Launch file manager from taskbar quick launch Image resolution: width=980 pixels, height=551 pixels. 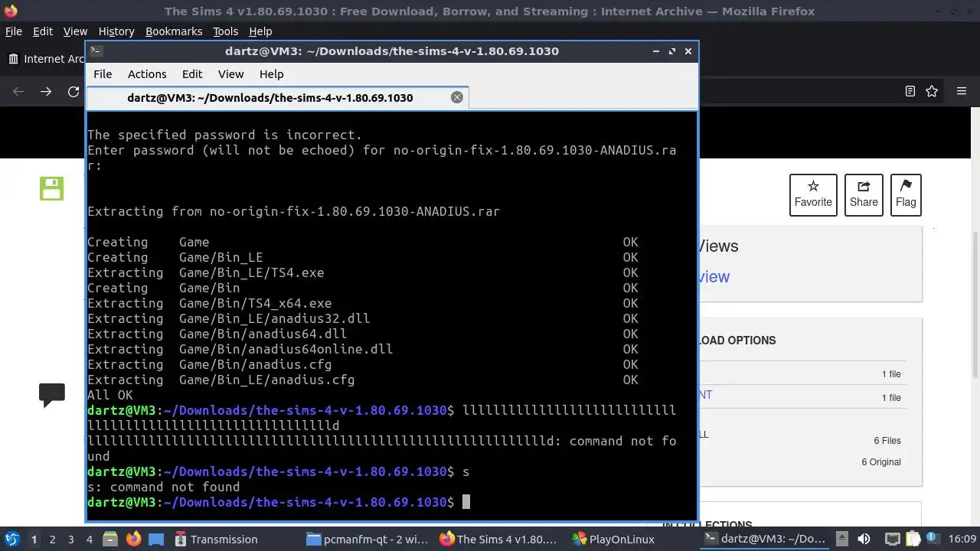[x=109, y=540]
